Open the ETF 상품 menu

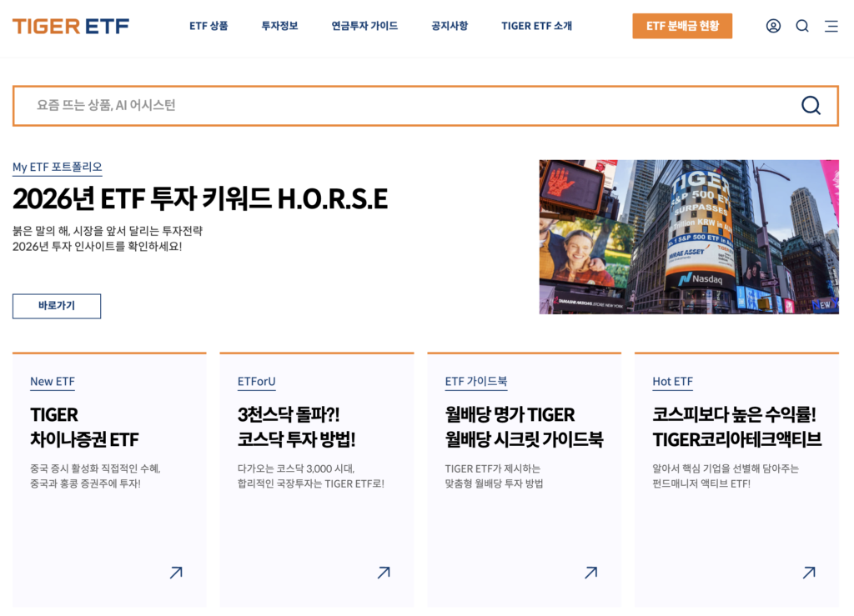pos(208,26)
